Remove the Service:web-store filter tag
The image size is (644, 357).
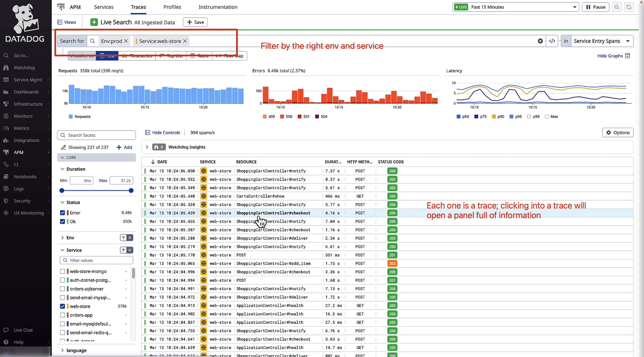pyautogui.click(x=185, y=41)
